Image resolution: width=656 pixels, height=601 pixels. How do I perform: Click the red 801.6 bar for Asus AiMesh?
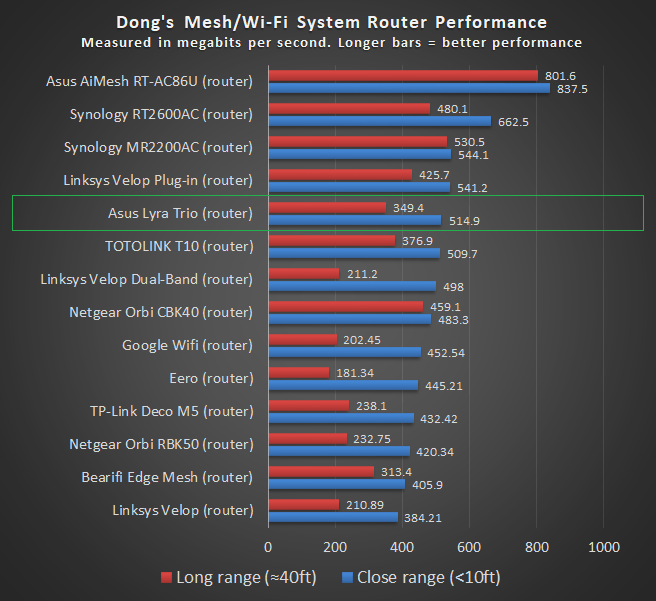pos(403,76)
